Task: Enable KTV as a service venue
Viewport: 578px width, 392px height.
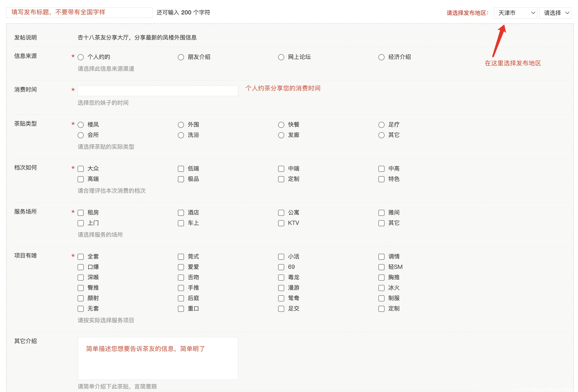Action: point(281,223)
